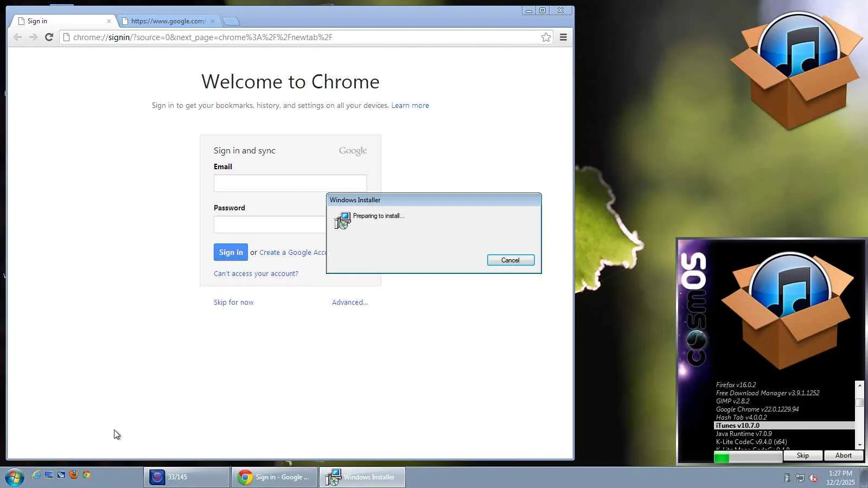Focus the Chrome address bar
This screenshot has height=488, width=868.
click(307, 37)
